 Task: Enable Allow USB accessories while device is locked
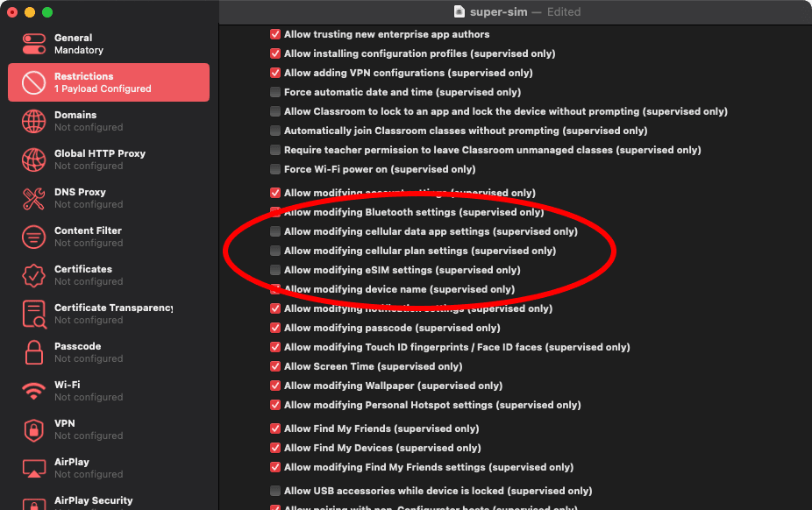[274, 491]
